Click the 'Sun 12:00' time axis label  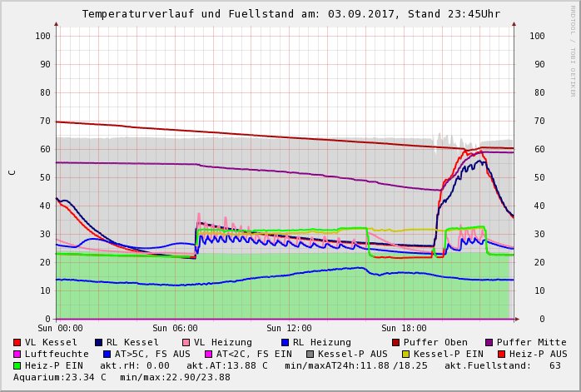(289, 328)
